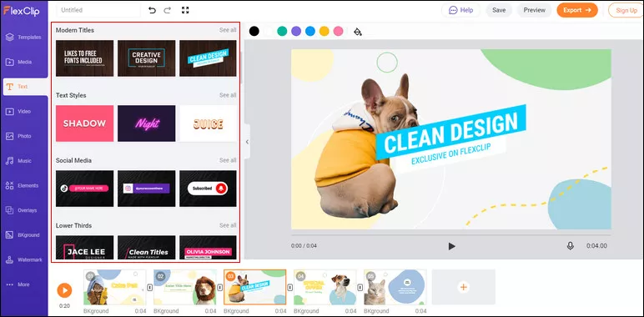Select the OLIVIA JOHNSON lower third
The height and width of the screenshot is (317, 644).
(208, 248)
